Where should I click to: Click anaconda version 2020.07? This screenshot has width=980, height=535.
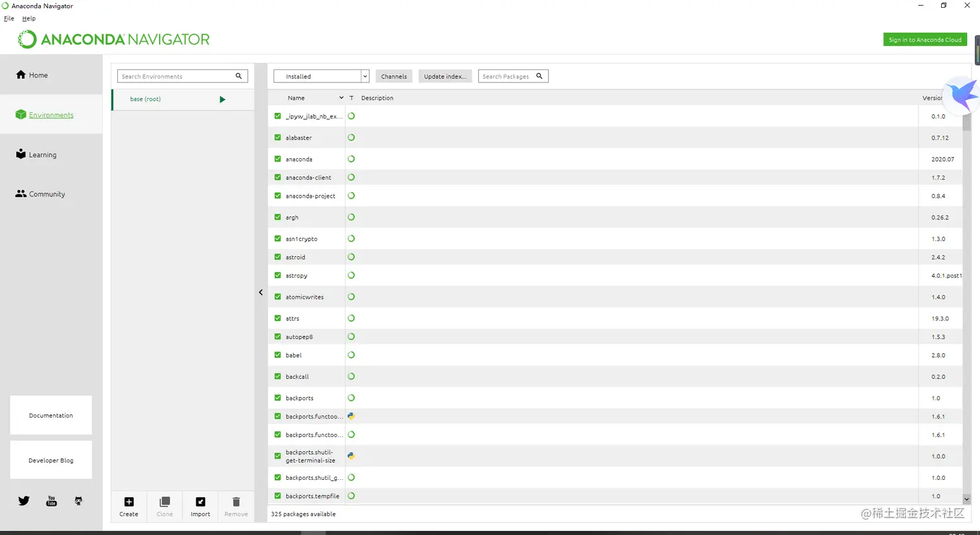(x=942, y=159)
